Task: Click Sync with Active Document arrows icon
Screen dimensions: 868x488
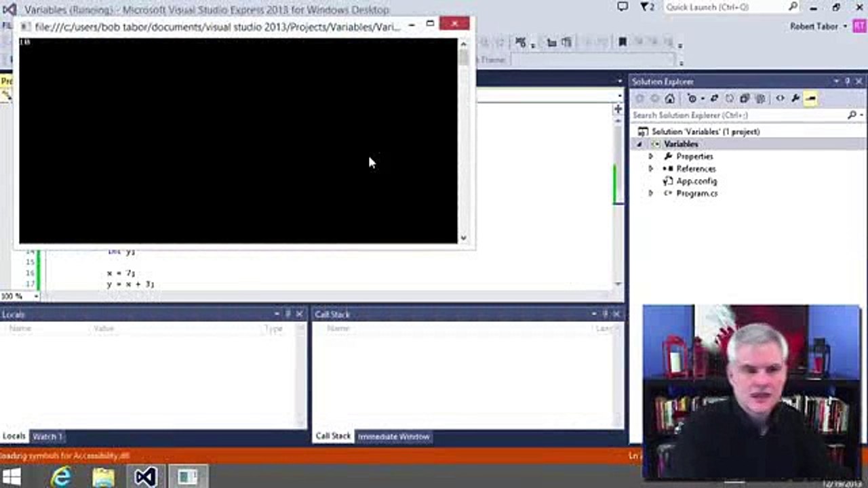Action: (714, 99)
